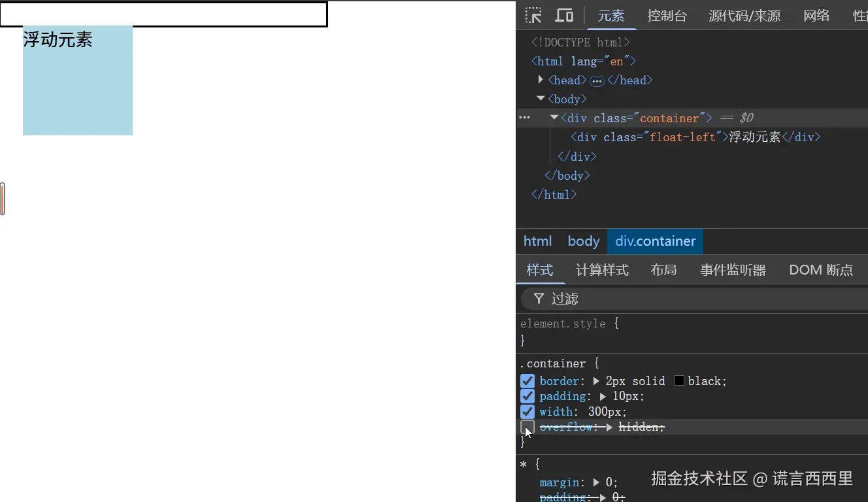Open the ellipsis menu beside div.container row
The image size is (868, 502).
pos(524,118)
